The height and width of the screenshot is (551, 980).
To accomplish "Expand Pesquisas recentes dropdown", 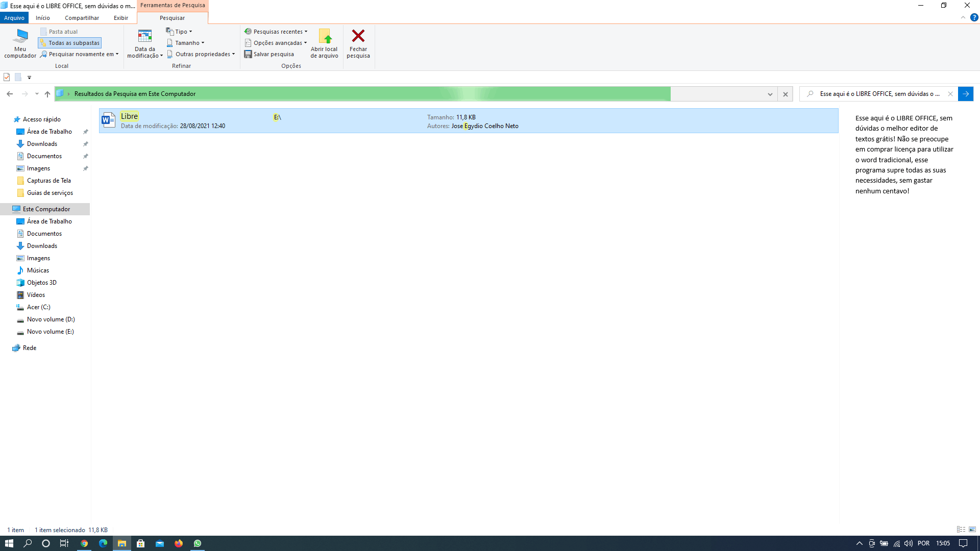I will (276, 32).
